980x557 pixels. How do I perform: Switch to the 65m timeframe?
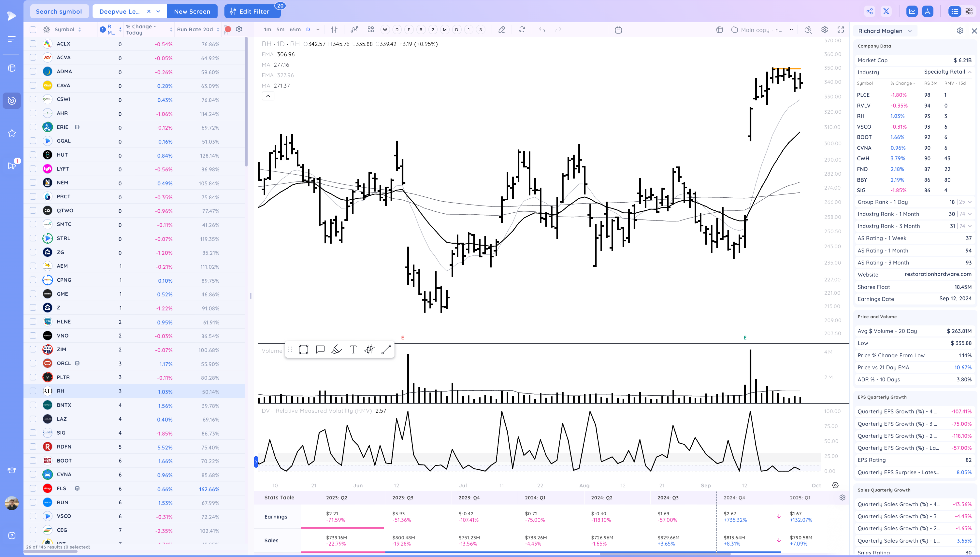[x=295, y=29]
